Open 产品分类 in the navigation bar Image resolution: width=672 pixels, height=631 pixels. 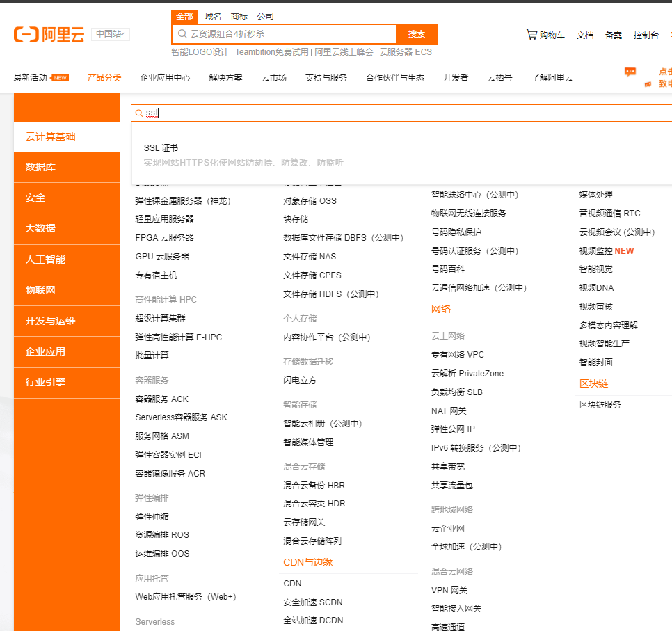click(104, 78)
